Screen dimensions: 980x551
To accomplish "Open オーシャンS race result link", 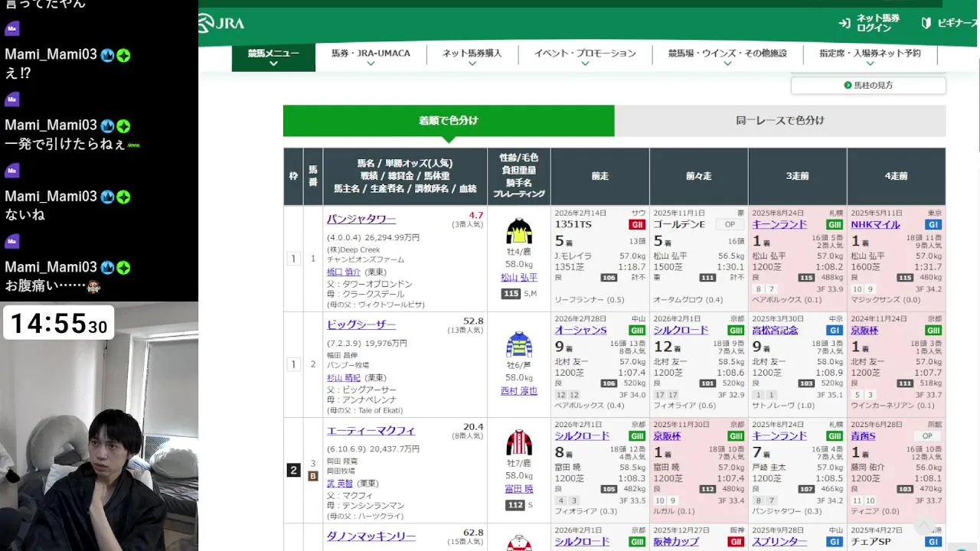I will pyautogui.click(x=581, y=331).
